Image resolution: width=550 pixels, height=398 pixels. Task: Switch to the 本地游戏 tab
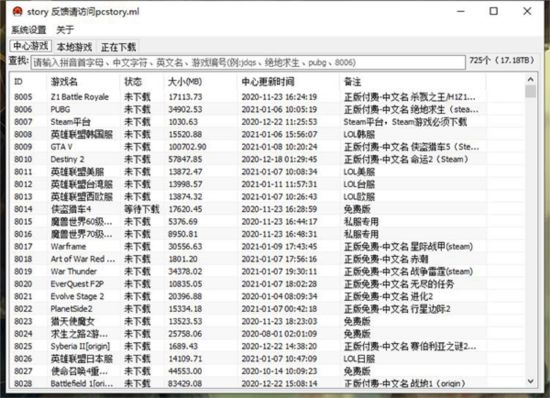coord(74,47)
